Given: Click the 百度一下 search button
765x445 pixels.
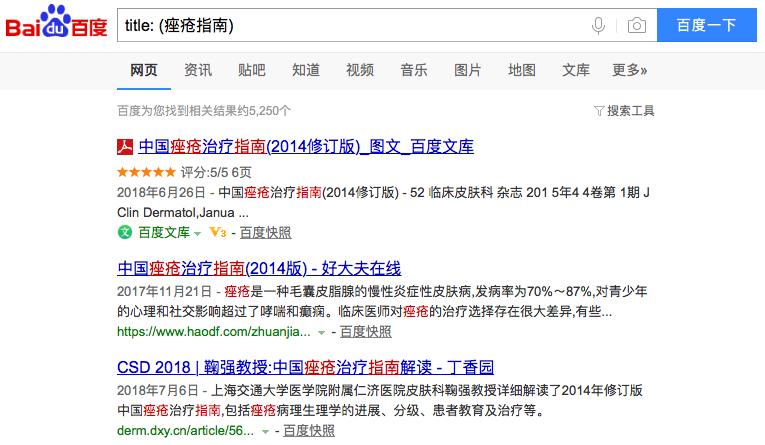Looking at the screenshot, I should click(x=707, y=25).
